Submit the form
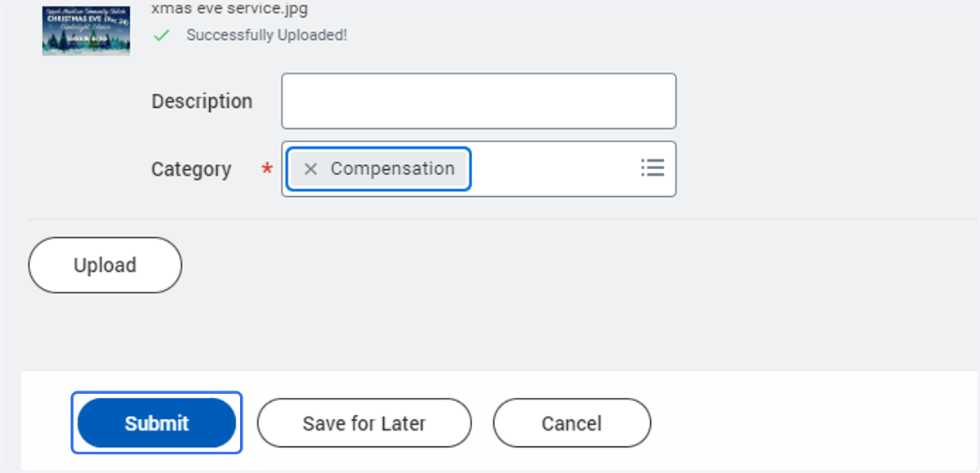Viewport: 980px width, 473px height. (157, 423)
